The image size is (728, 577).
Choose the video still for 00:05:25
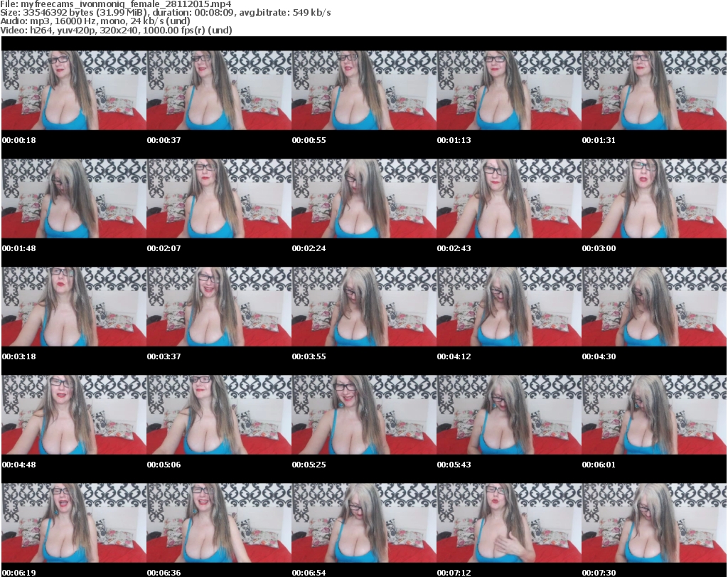click(x=364, y=415)
